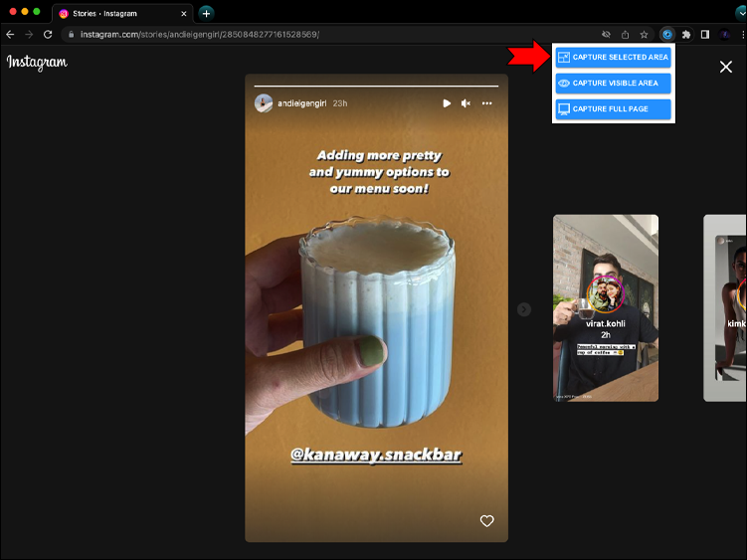Open the Extensions puzzle icon
Screen dimensions: 747x560
(686, 34)
